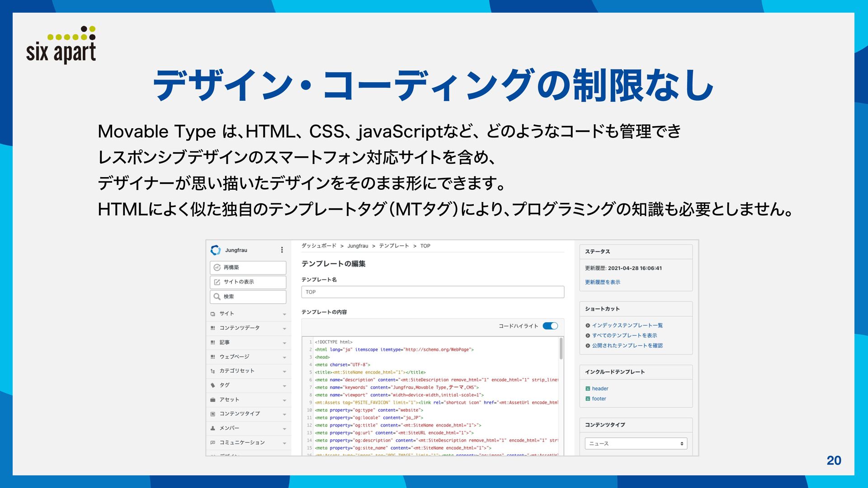The height and width of the screenshot is (488, 868).
Task: Click the arrow icon beside すべてのテンプレートを表示
Action: coord(588,336)
